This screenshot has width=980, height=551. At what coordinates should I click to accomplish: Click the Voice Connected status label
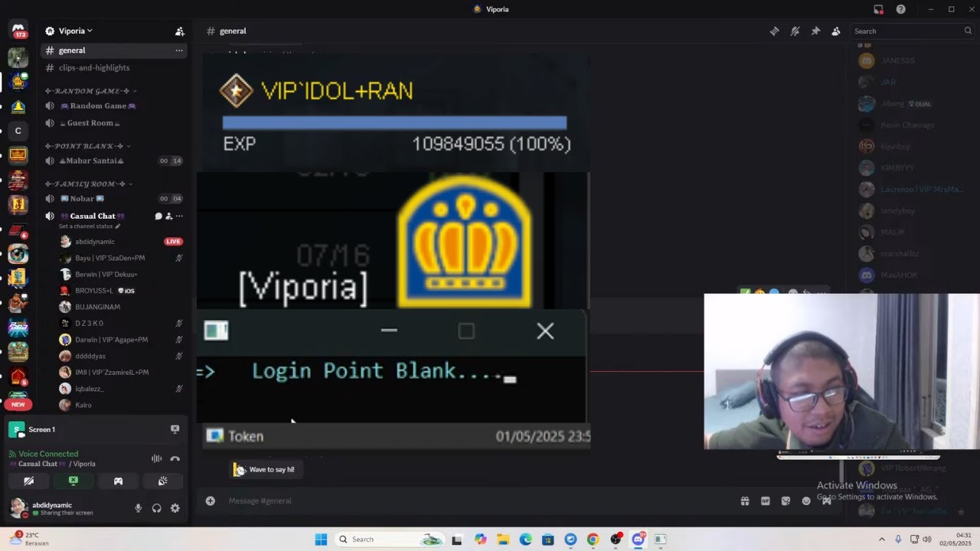(47, 454)
